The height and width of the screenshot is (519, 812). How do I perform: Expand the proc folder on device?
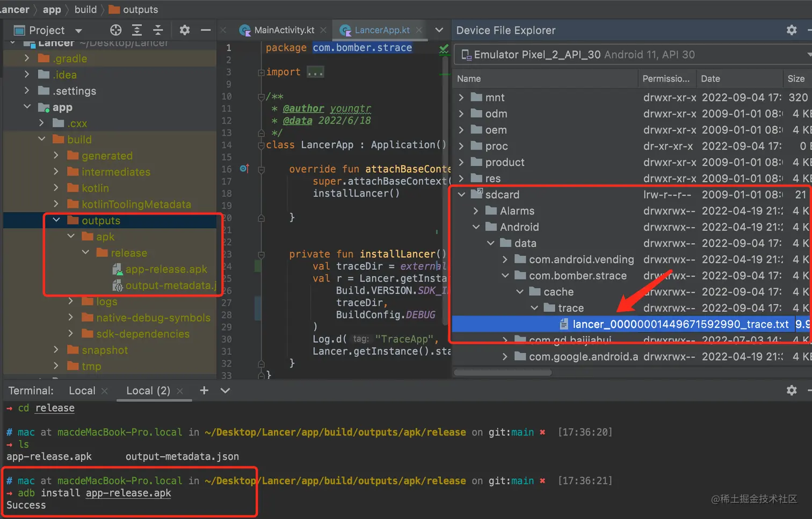click(461, 146)
